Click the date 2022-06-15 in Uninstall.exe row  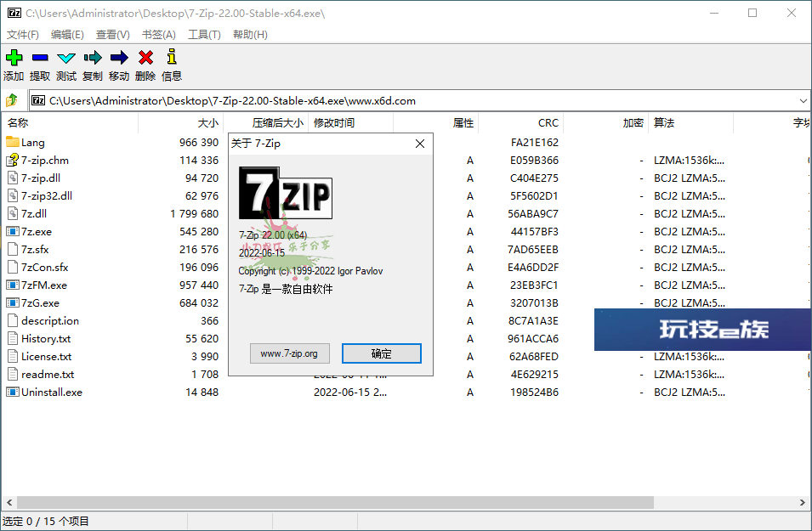[350, 393]
